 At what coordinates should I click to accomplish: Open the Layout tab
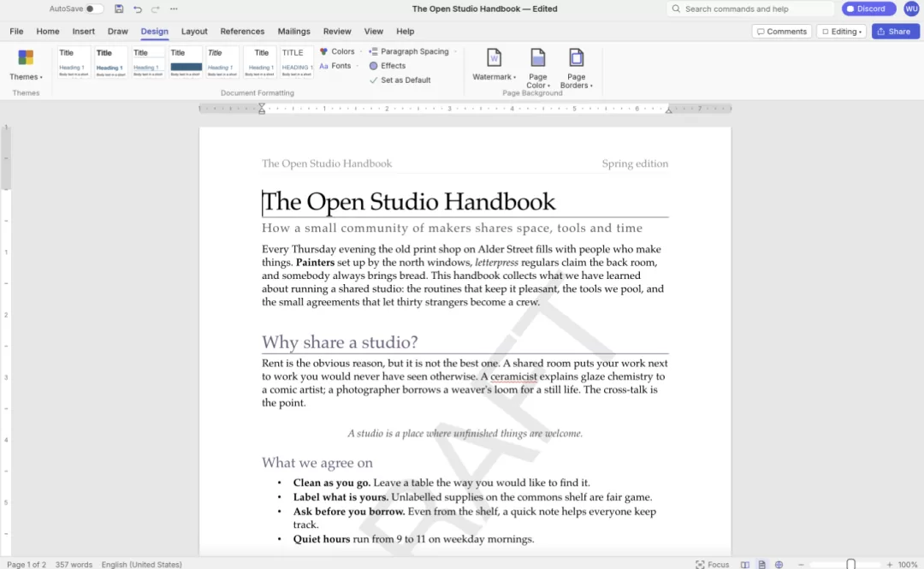pyautogui.click(x=194, y=32)
